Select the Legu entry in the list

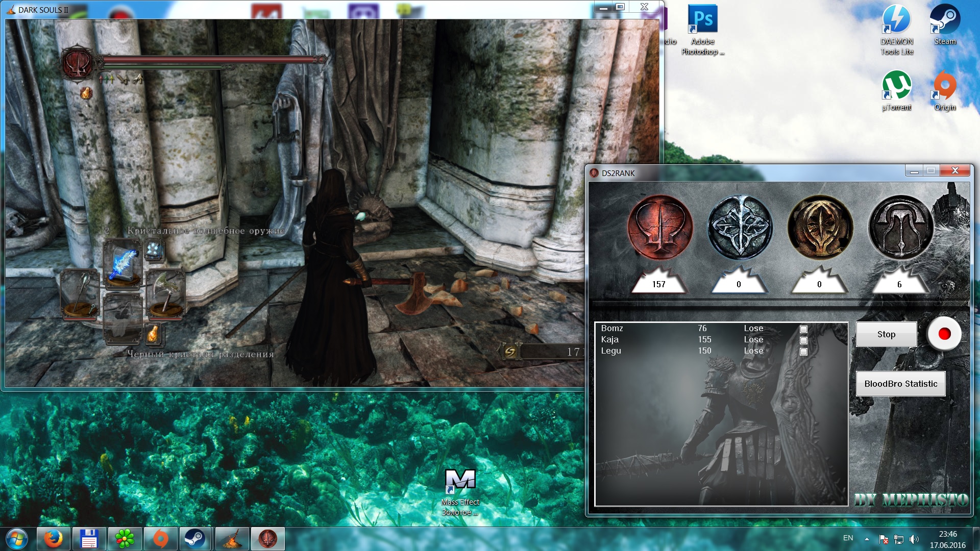tap(611, 350)
